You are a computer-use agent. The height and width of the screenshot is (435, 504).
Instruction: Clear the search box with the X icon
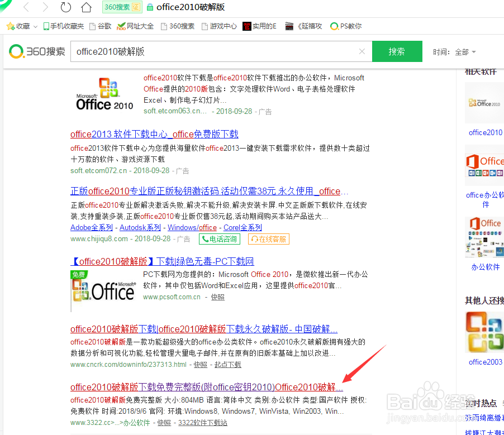point(362,51)
